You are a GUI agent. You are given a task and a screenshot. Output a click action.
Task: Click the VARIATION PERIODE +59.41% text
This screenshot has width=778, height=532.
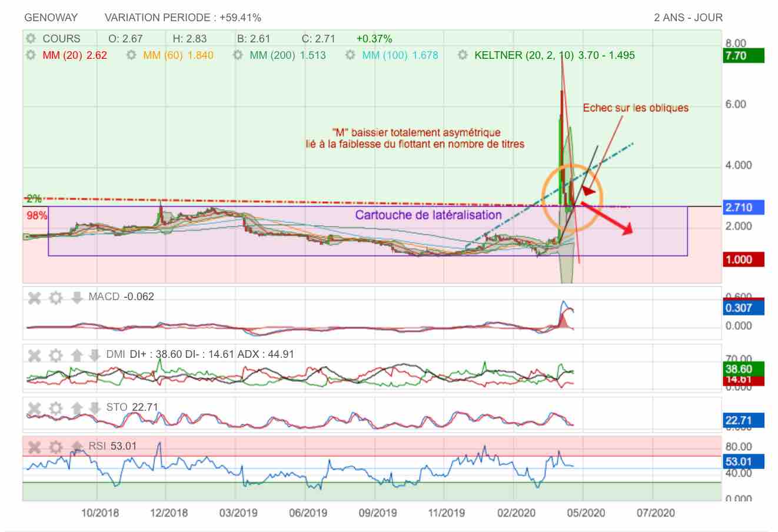(183, 18)
